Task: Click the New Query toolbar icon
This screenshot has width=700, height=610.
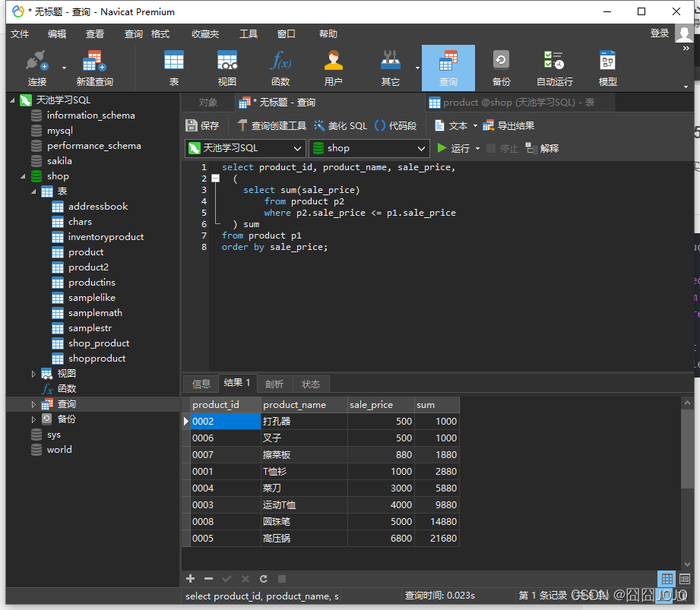Action: click(x=94, y=68)
